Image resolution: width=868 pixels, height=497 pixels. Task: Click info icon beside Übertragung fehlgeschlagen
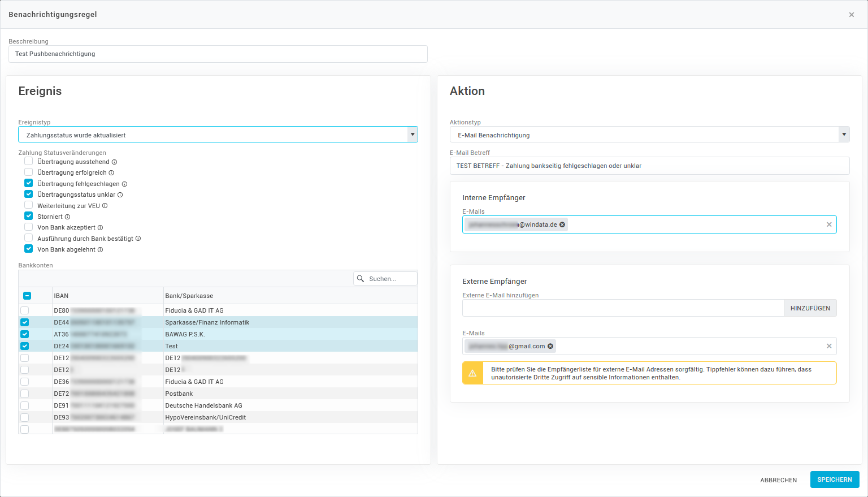(x=125, y=184)
